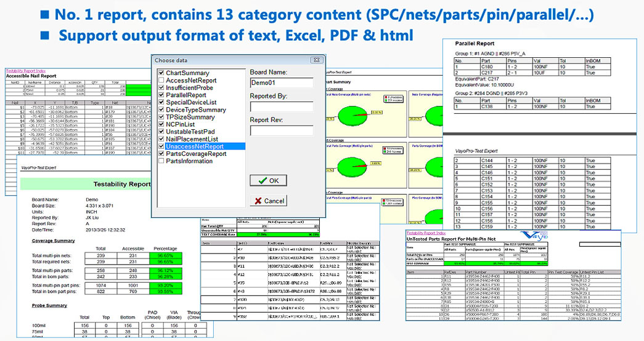Uncheck the SpecialDeviceList option

161,103
